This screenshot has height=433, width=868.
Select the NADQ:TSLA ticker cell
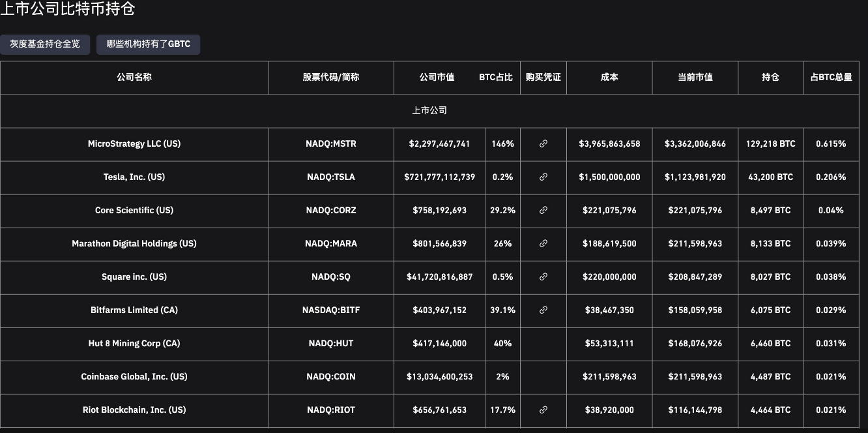pyautogui.click(x=331, y=177)
